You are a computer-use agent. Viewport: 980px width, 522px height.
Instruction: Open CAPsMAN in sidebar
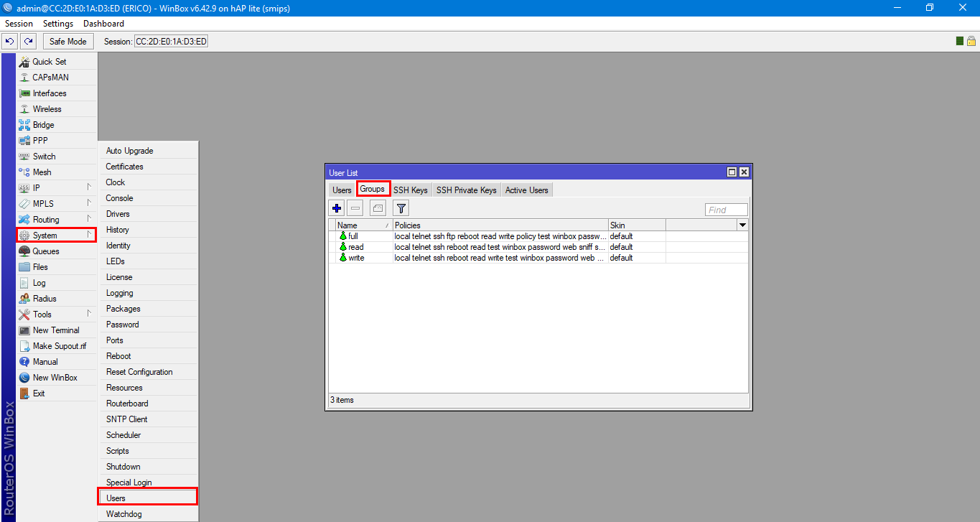coord(57,78)
